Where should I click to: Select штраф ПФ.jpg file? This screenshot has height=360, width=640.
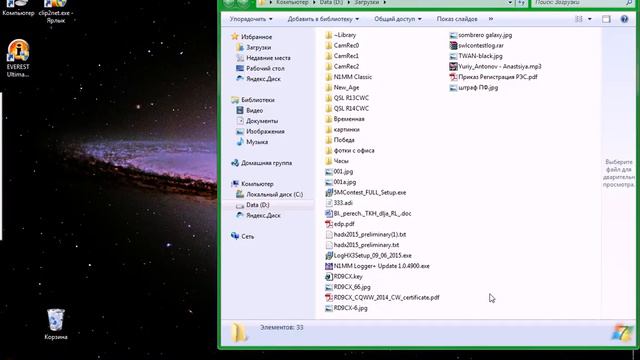[474, 88]
